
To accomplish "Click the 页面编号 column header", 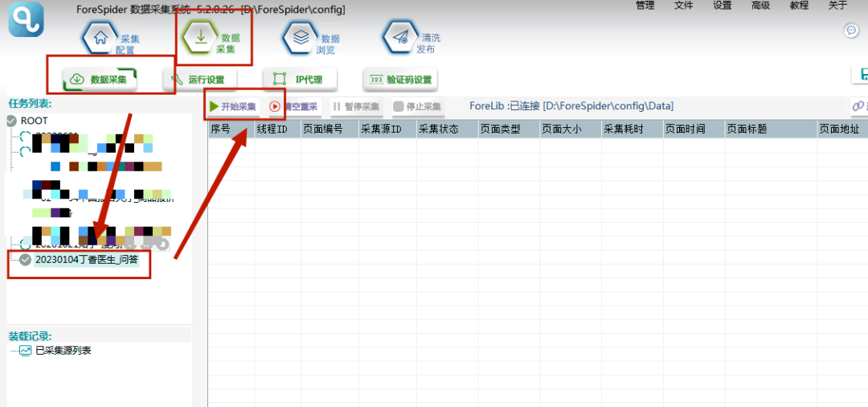I will tap(330, 129).
